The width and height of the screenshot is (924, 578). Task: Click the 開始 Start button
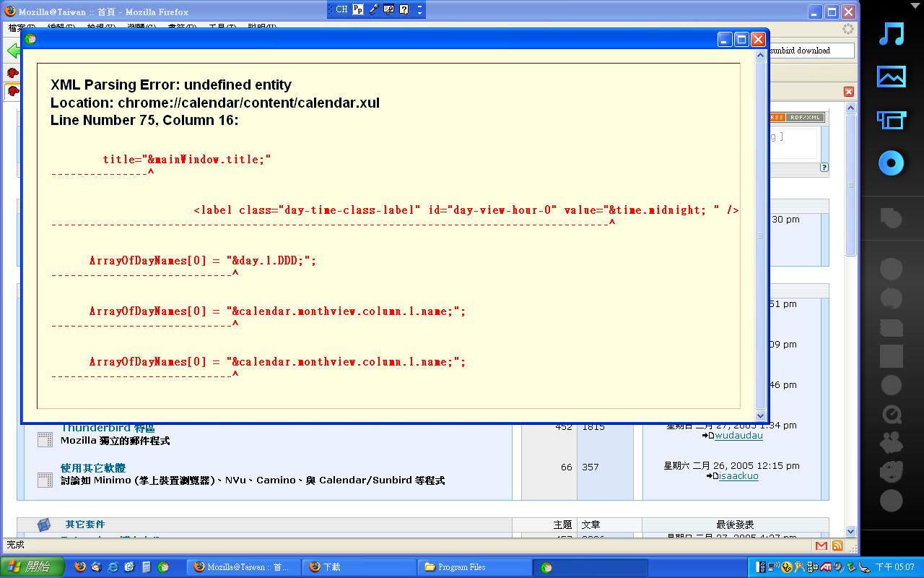(x=32, y=567)
